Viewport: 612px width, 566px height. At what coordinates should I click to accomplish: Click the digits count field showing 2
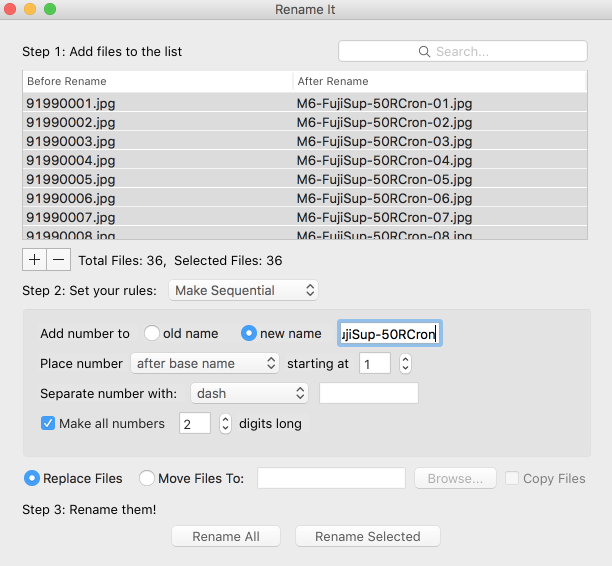tap(195, 423)
